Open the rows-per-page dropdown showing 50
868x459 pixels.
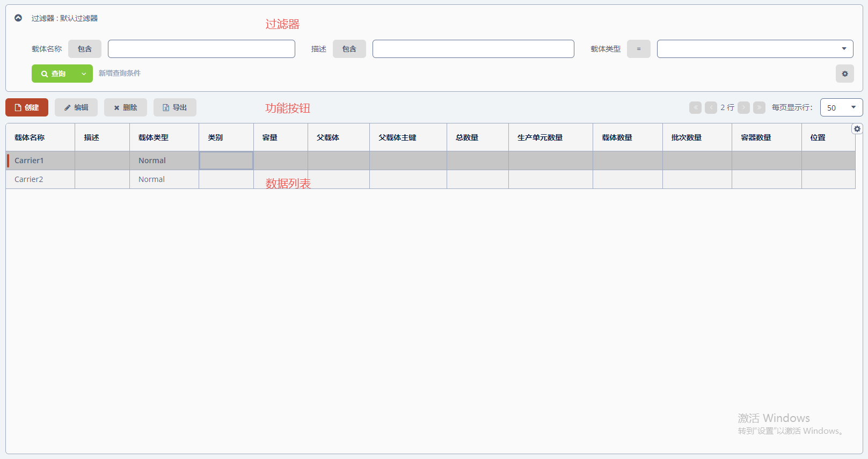tap(841, 107)
